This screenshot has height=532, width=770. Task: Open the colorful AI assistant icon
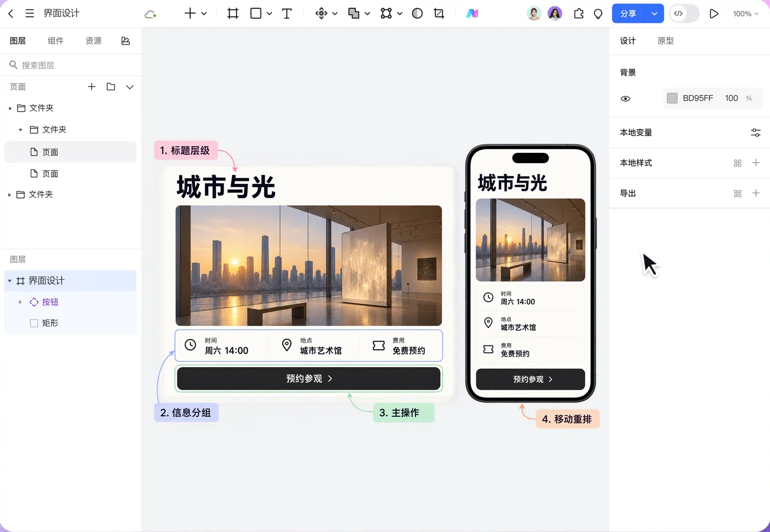click(472, 14)
